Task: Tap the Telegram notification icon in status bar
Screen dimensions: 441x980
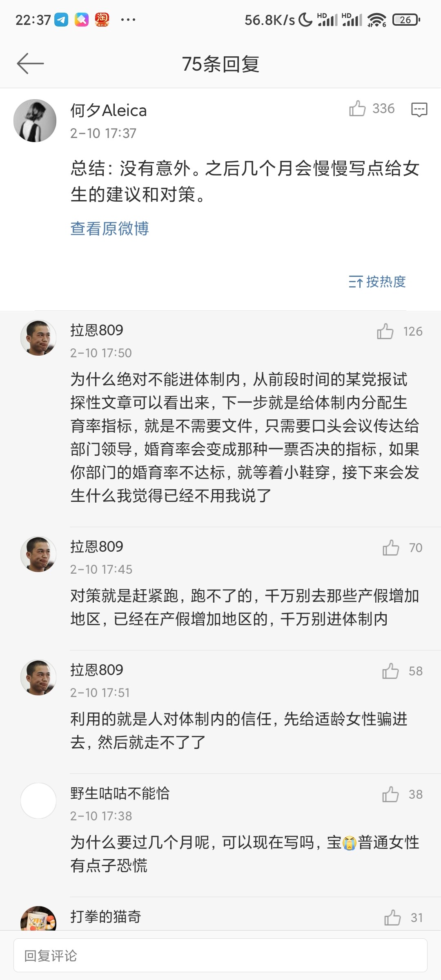Action: pos(62,20)
